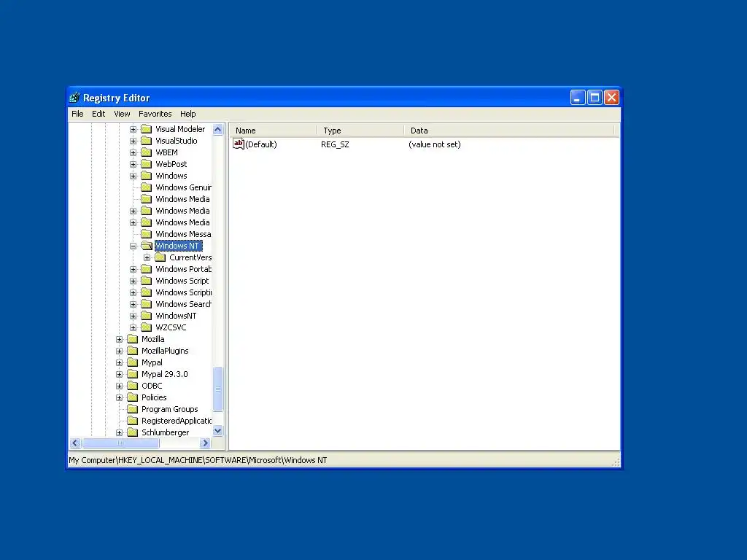Collapse the Windows NT key
Image resolution: width=747 pixels, height=560 pixels.
click(133, 246)
